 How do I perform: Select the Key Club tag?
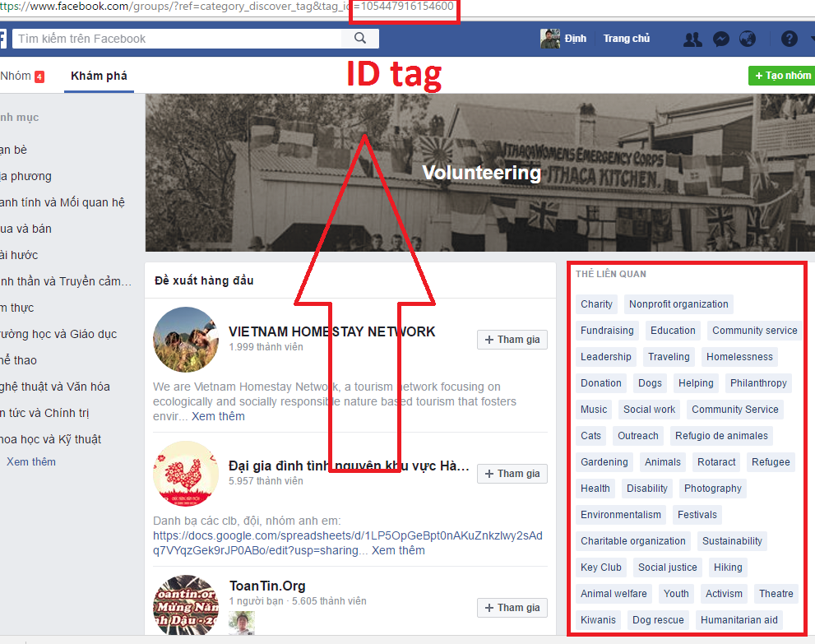point(601,568)
